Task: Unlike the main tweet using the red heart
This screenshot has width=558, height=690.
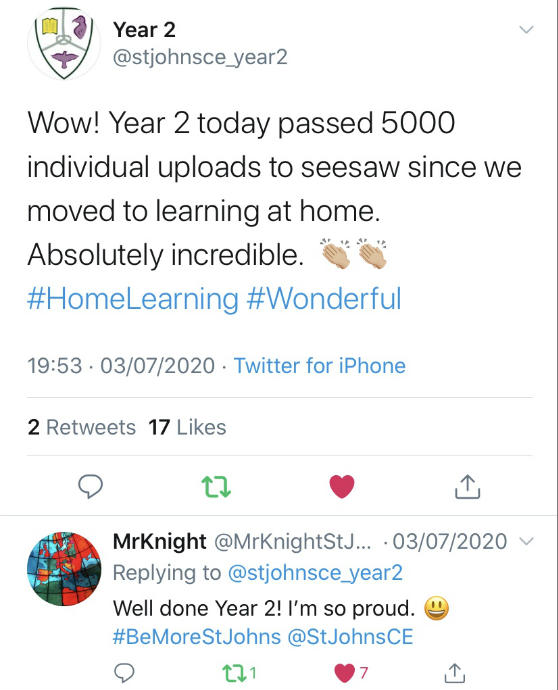Action: 342,487
